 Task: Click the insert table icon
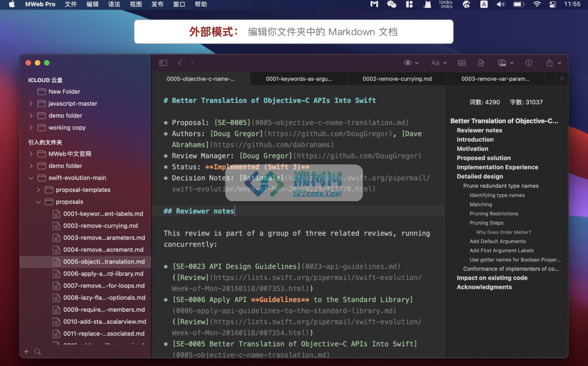point(462,63)
